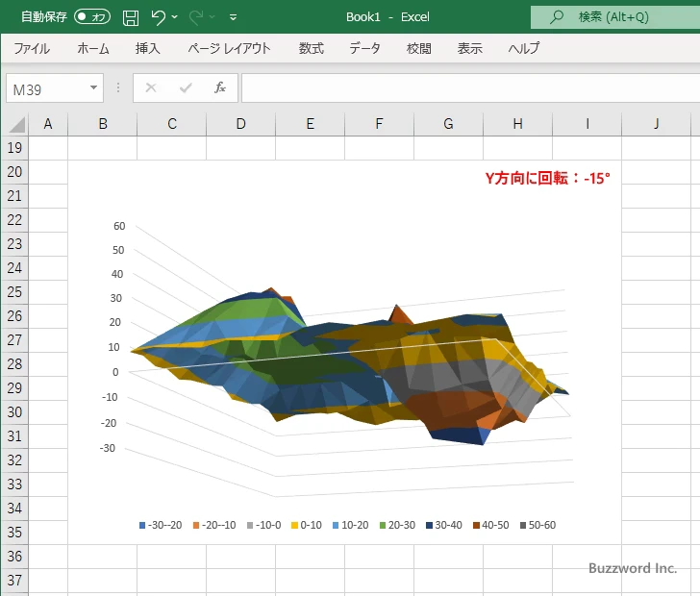Select the 10-20 legend entry

tap(350, 525)
